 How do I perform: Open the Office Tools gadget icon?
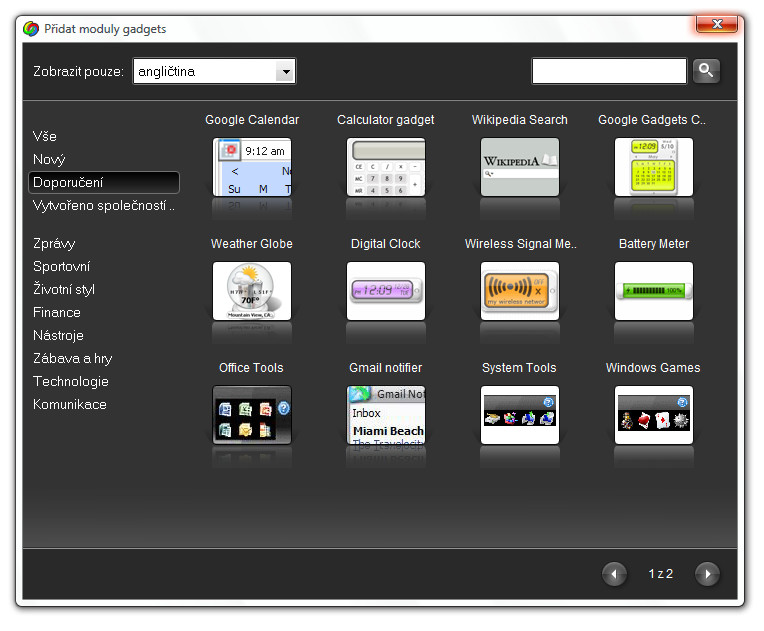point(252,415)
